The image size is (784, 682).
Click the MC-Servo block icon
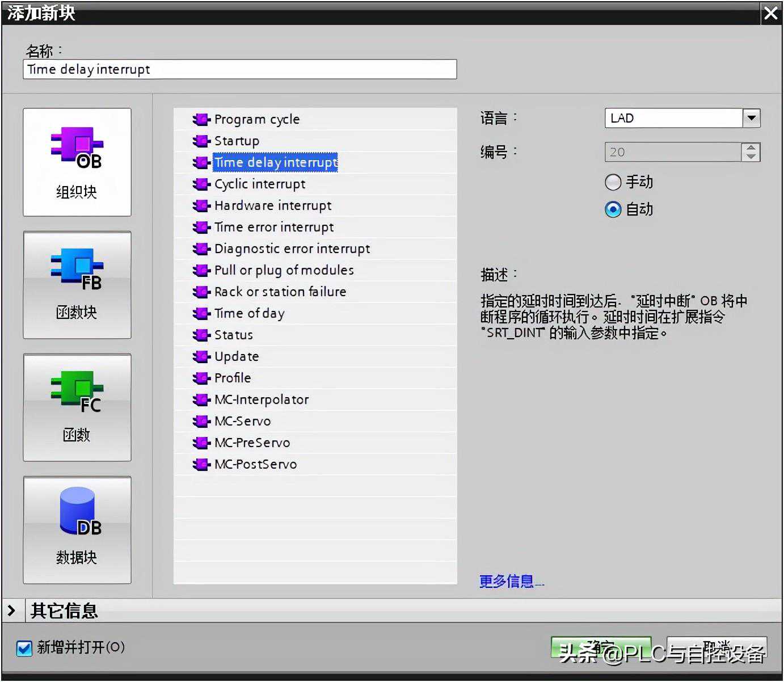pos(201,422)
